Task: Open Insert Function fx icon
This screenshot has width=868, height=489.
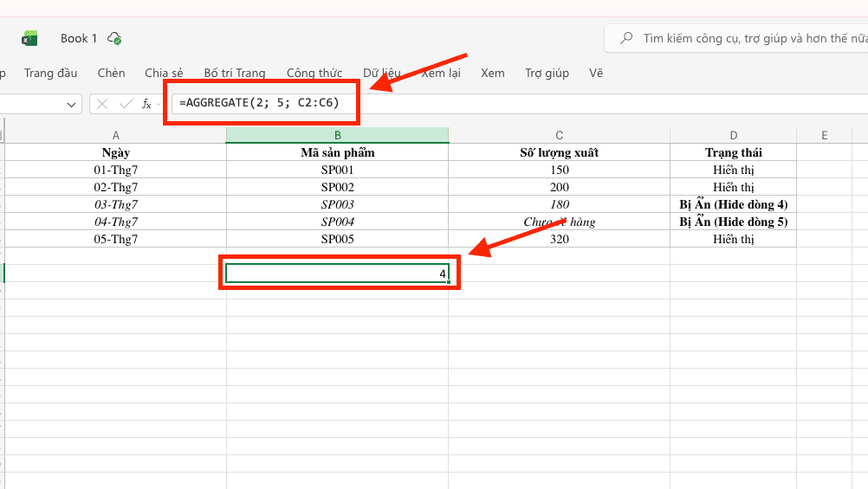Action: pos(146,104)
